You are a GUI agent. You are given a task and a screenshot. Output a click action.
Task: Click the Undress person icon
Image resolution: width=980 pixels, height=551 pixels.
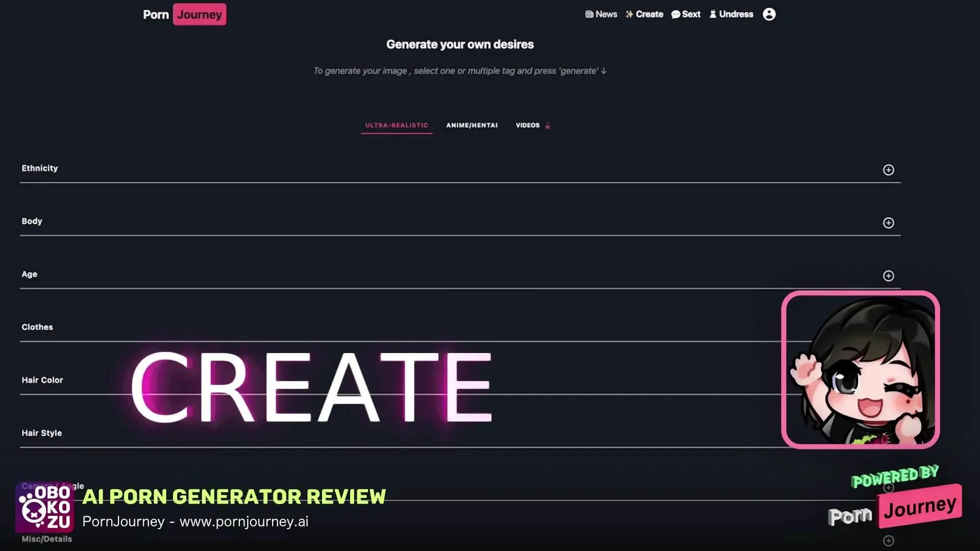point(713,14)
